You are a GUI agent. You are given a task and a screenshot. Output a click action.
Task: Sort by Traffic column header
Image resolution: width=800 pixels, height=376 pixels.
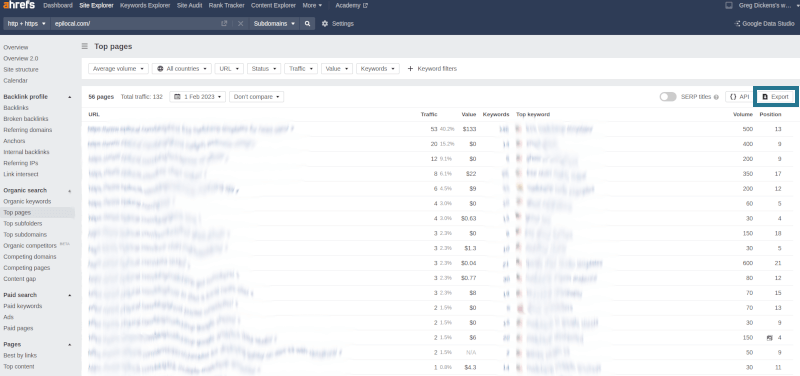coord(429,114)
